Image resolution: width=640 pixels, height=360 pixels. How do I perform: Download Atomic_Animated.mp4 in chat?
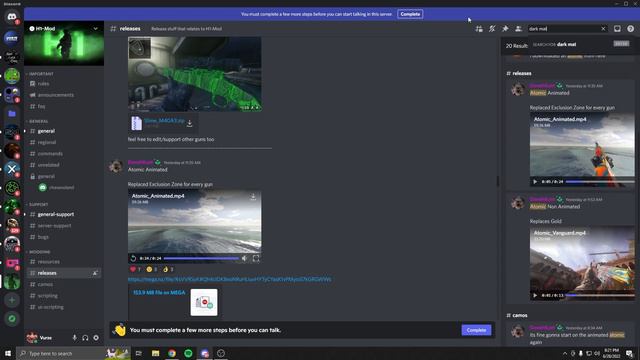coord(253,197)
